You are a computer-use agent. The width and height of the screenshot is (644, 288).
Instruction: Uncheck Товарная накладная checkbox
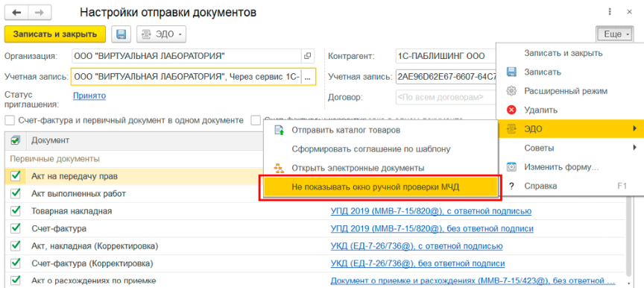click(15, 210)
